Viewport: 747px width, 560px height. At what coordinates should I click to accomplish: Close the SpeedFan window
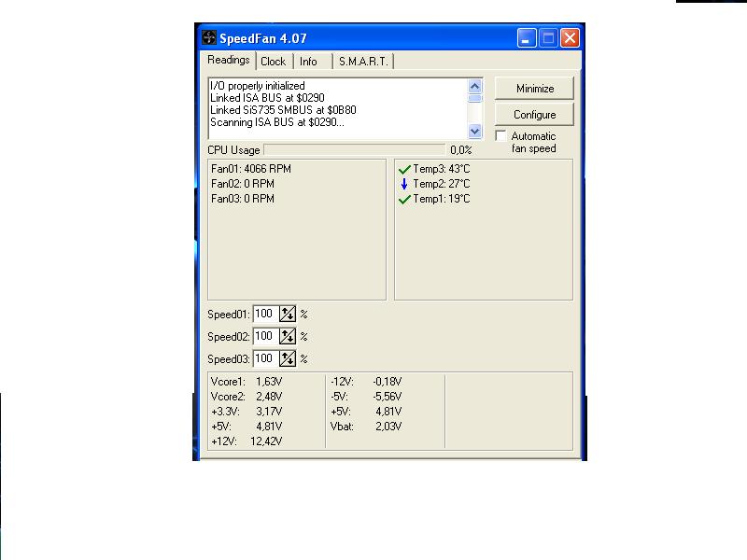click(570, 38)
